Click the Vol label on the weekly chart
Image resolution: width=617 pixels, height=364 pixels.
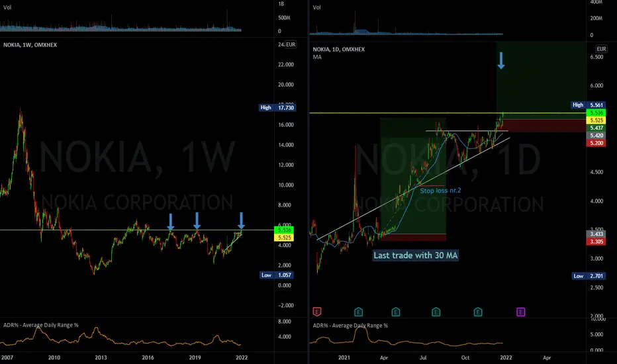pos(7,7)
